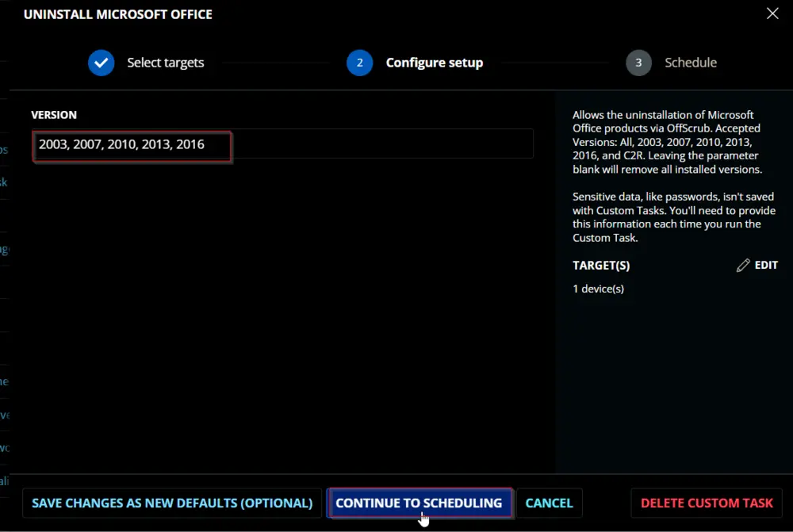The height and width of the screenshot is (532, 793).
Task: Select the Configure setup step label
Action: pyautogui.click(x=434, y=63)
